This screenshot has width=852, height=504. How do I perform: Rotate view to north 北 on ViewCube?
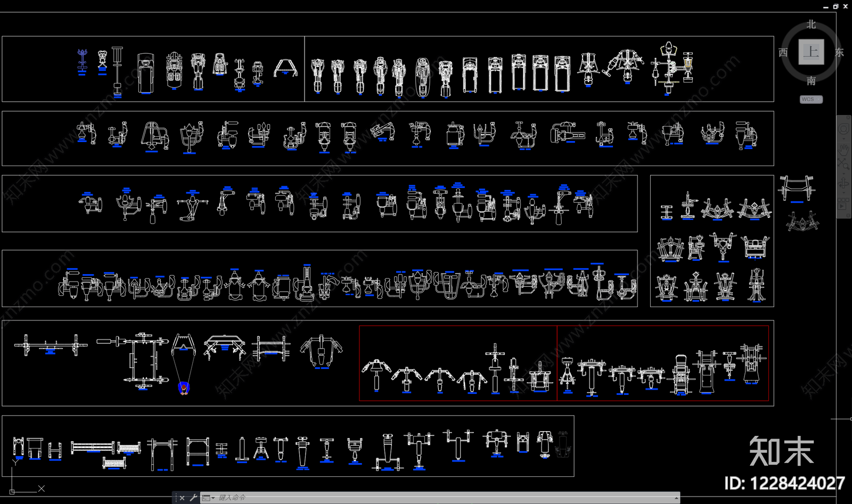(x=811, y=24)
